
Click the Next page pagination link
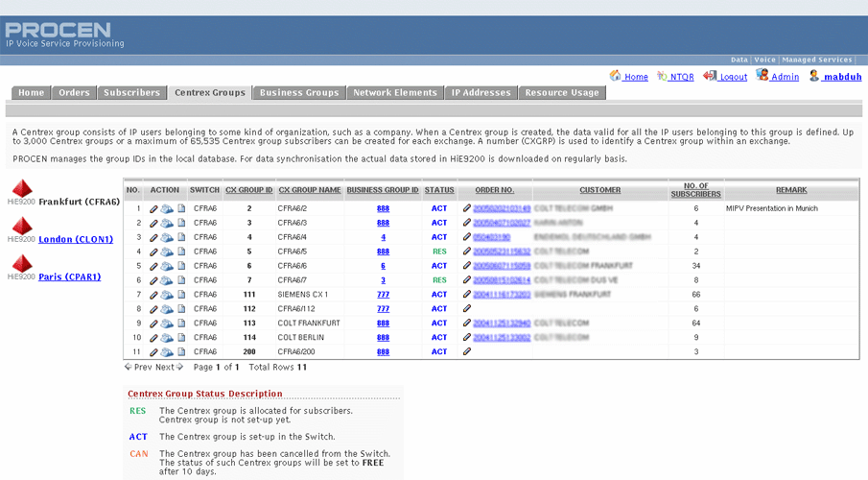(x=165, y=367)
